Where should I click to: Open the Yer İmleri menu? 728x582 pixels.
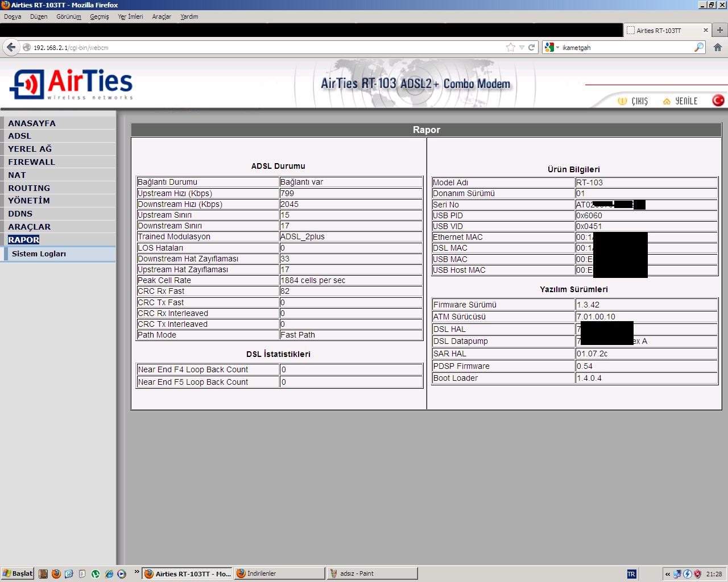[x=130, y=16]
